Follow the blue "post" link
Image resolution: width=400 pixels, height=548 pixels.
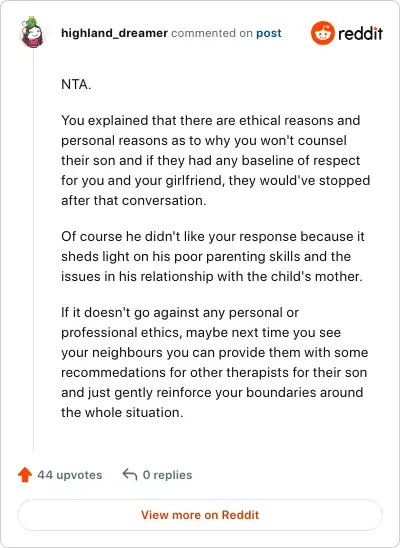click(269, 34)
